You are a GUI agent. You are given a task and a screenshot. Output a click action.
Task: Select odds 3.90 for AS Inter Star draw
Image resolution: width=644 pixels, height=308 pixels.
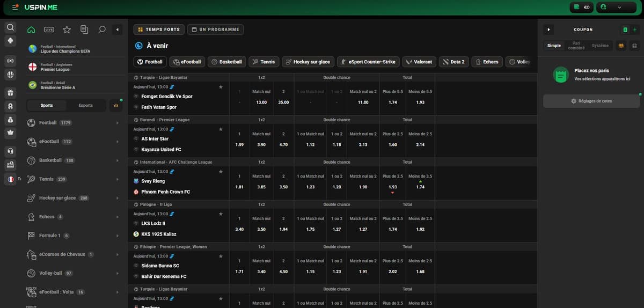[x=261, y=145]
